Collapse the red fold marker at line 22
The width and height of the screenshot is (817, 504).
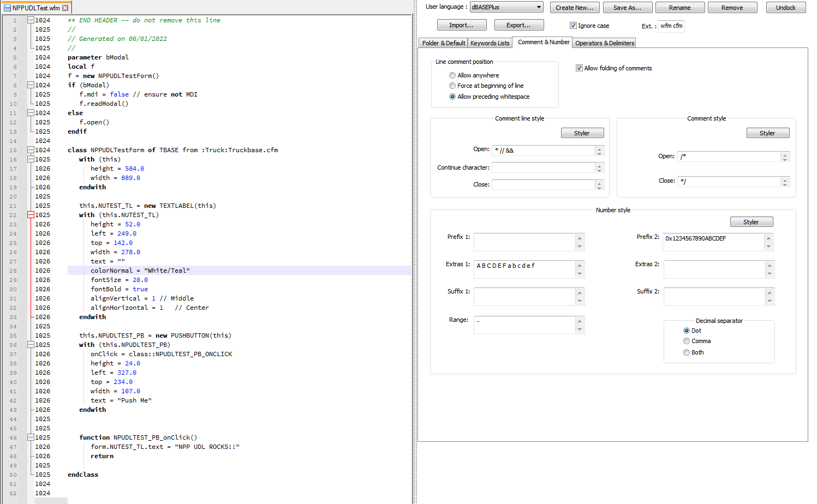31,215
